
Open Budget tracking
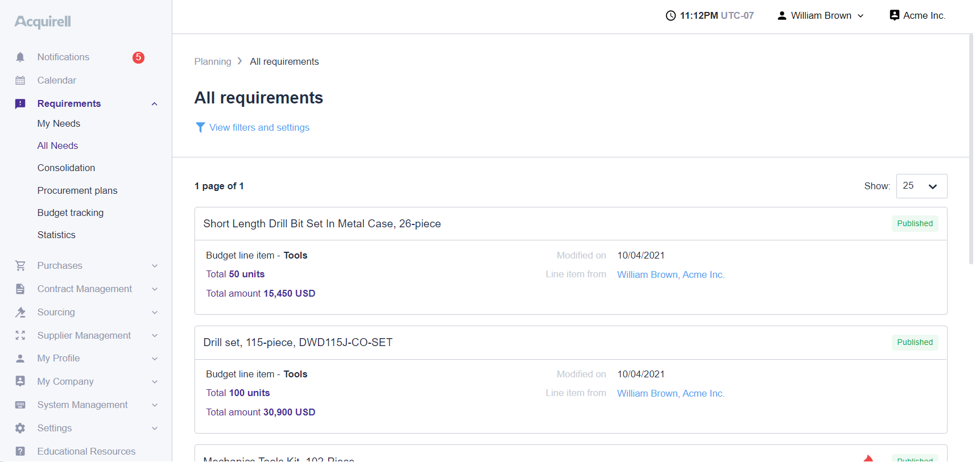[x=71, y=213]
